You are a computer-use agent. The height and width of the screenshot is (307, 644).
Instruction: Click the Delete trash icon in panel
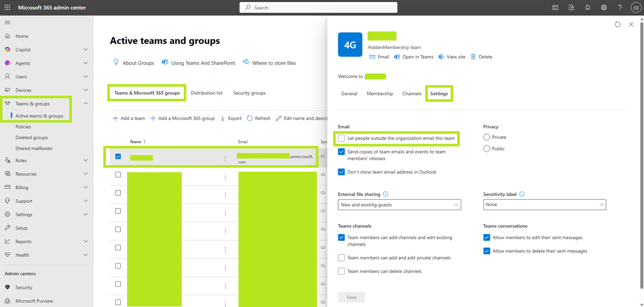click(x=473, y=57)
